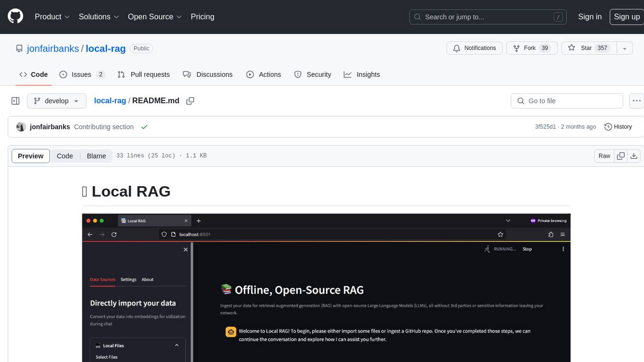Expand the Product menu
The height and width of the screenshot is (362, 644).
pos(52,17)
